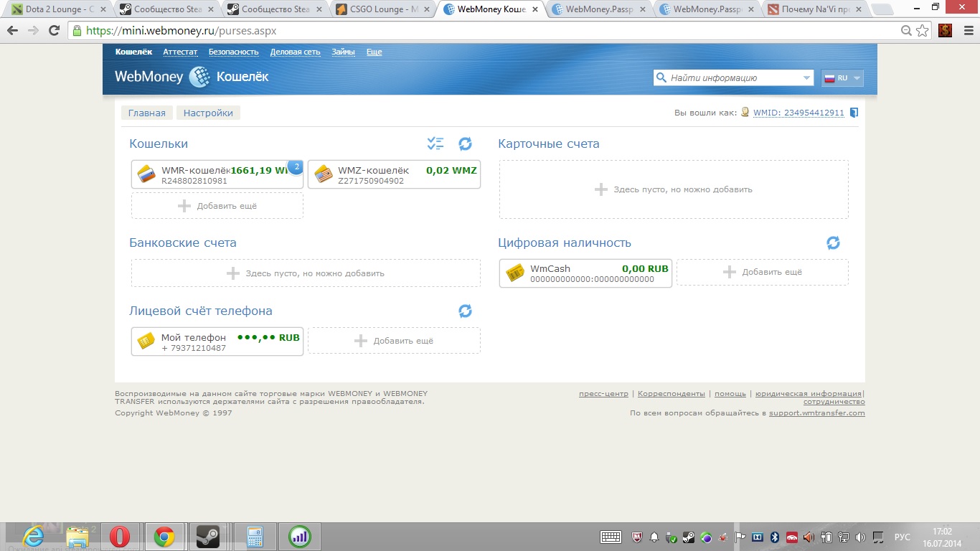Switch to the Настройки tab
The height and width of the screenshot is (551, 980).
[x=208, y=113]
